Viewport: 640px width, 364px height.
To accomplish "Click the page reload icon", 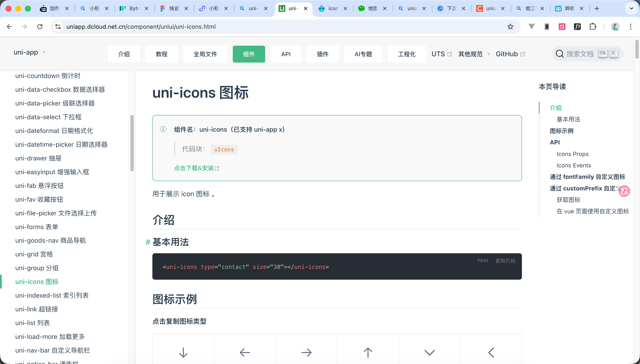I will (x=40, y=26).
